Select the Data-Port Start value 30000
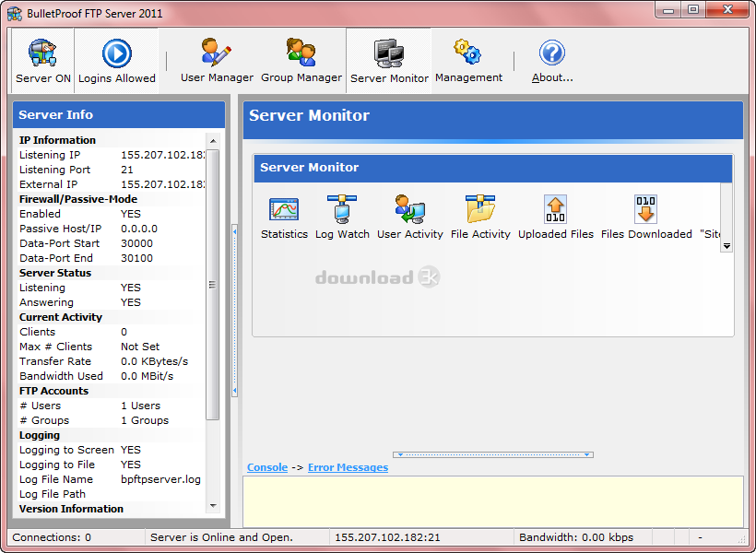The width and height of the screenshot is (756, 553). [136, 243]
